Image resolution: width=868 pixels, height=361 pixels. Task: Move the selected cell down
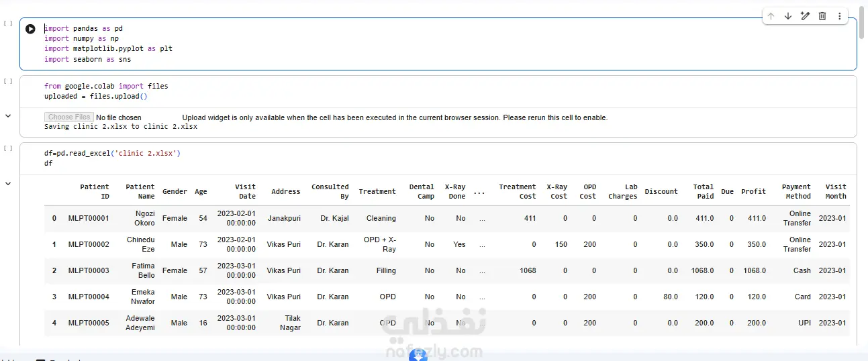coord(788,16)
